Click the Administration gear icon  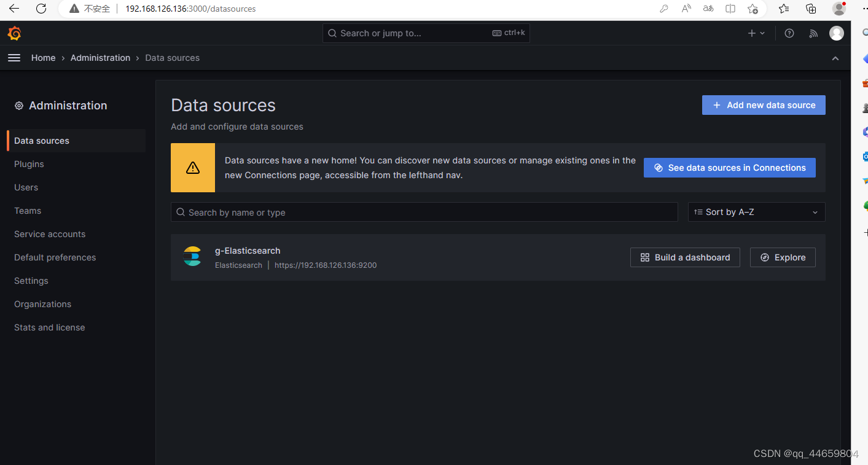tap(19, 106)
